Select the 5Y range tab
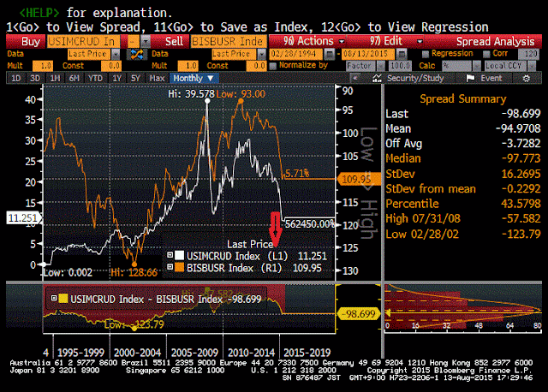The width and height of the screenshot is (548, 392). click(x=135, y=78)
